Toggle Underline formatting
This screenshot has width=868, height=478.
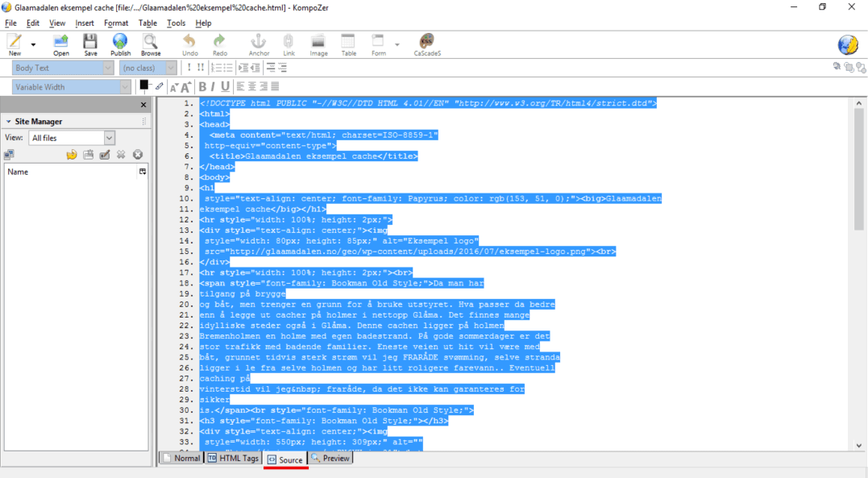(x=225, y=86)
